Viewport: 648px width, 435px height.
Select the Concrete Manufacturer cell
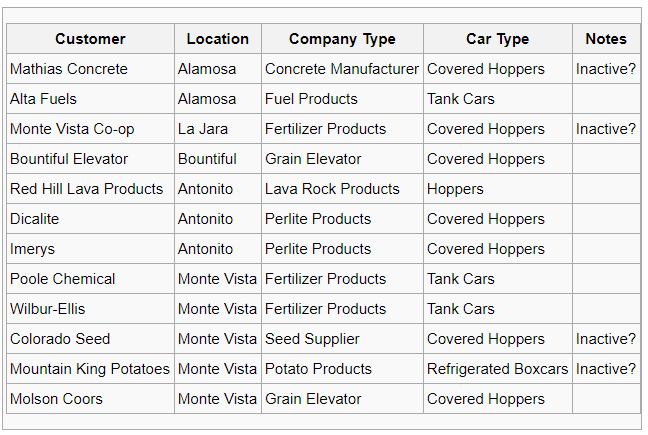click(342, 69)
